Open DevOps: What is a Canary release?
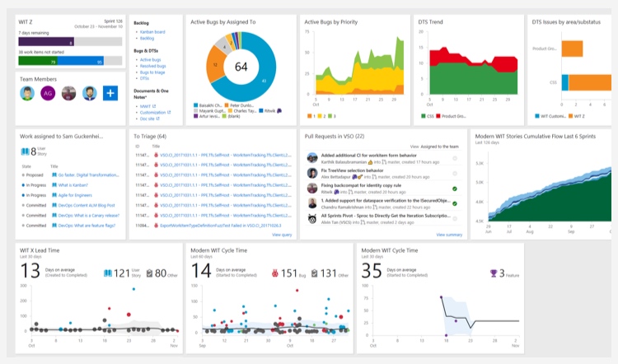 pyautogui.click(x=89, y=216)
